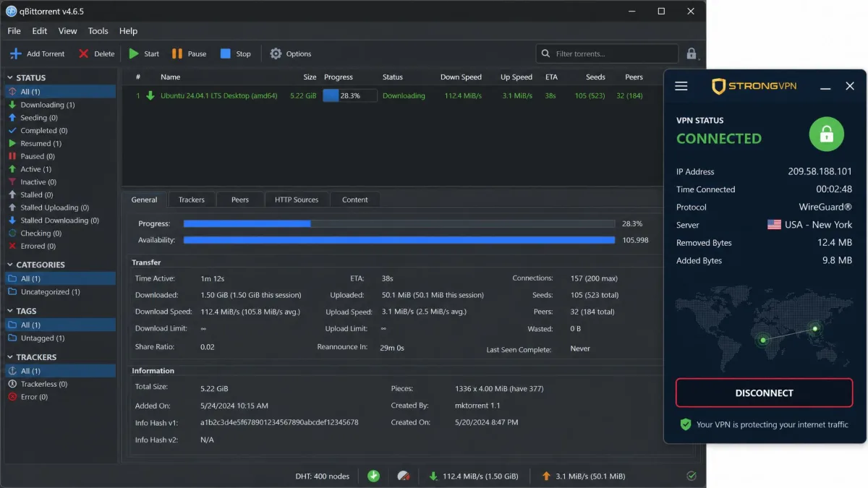Viewport: 868px width, 488px height.
Task: Click the General tab Progress bar
Action: click(399, 223)
